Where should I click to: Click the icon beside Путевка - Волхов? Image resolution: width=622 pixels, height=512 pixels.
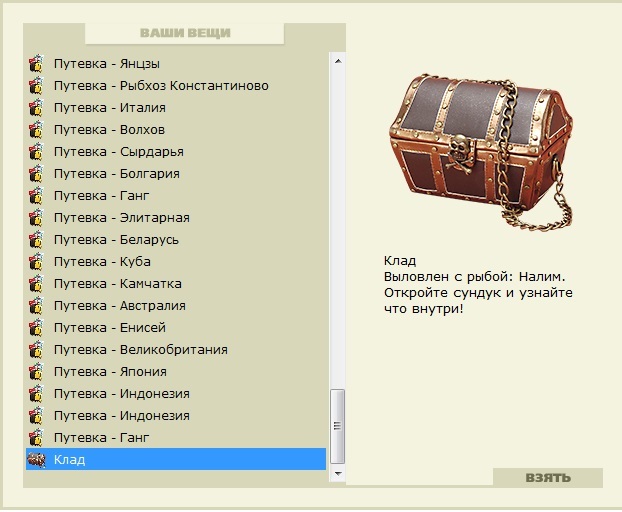click(x=36, y=130)
